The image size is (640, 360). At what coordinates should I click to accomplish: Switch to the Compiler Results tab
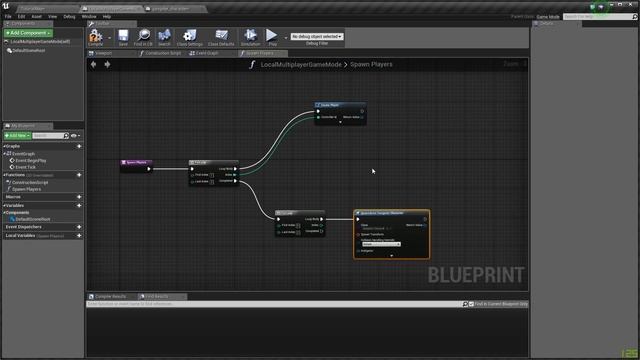110,296
